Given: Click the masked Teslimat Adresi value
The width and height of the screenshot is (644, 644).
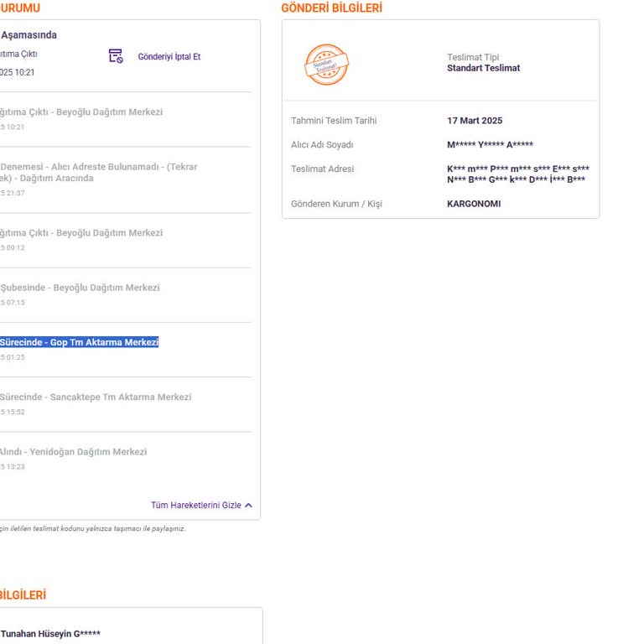Looking at the screenshot, I should pyautogui.click(x=518, y=174).
